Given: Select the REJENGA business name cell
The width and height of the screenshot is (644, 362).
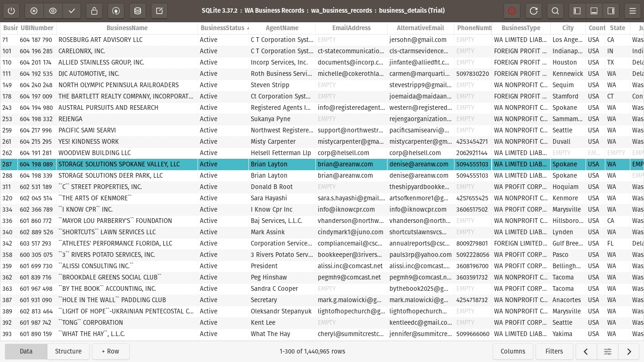Looking at the screenshot, I should click(127, 119).
